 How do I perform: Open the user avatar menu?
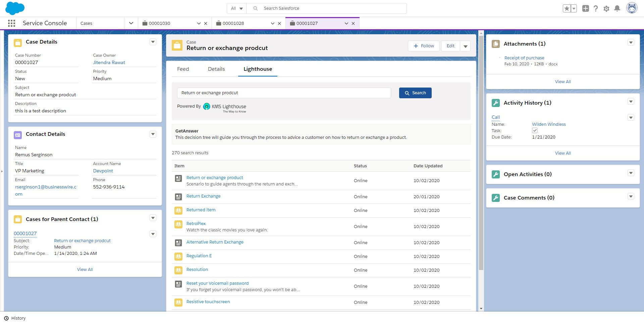pyautogui.click(x=632, y=8)
